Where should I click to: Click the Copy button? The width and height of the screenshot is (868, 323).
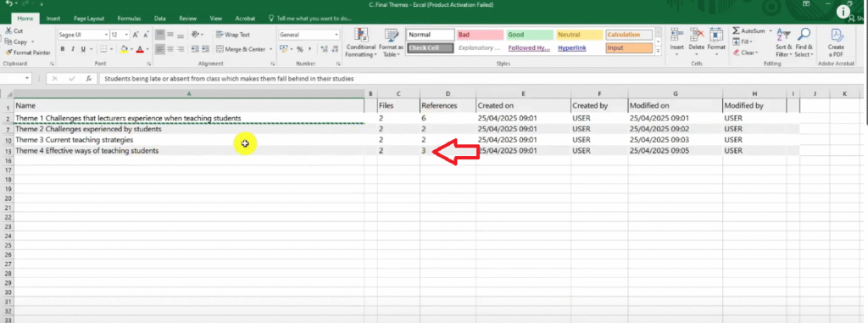tap(17, 42)
